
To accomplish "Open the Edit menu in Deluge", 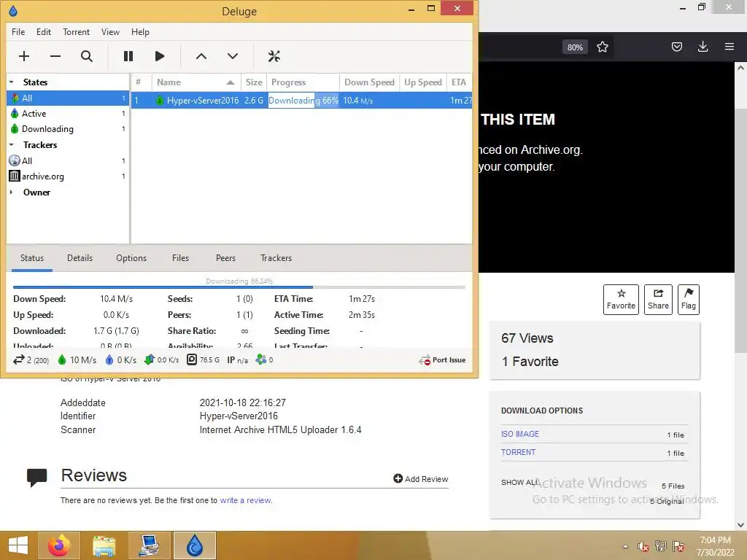I will pyautogui.click(x=43, y=32).
